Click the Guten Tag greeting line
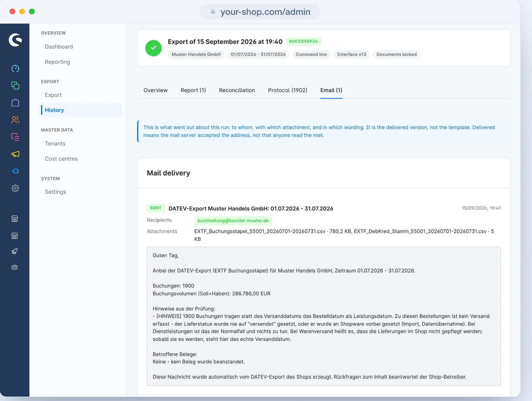The image size is (532, 401). tap(166, 255)
